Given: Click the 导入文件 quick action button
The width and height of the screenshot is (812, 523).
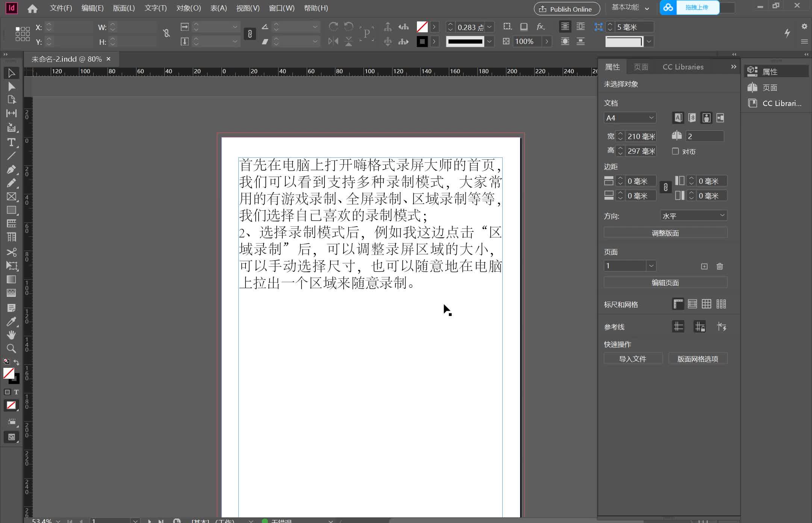Looking at the screenshot, I should tap(633, 358).
